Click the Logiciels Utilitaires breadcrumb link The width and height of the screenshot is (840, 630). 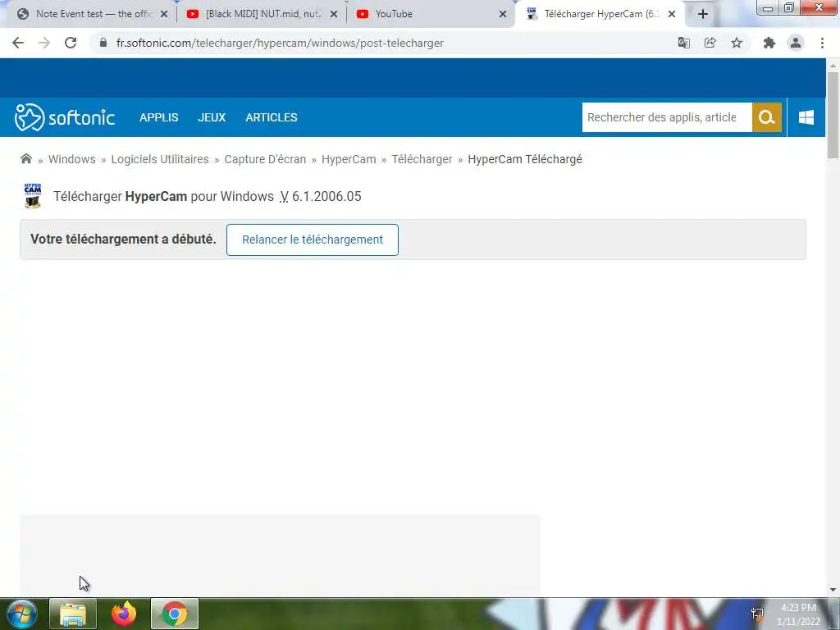tap(160, 159)
